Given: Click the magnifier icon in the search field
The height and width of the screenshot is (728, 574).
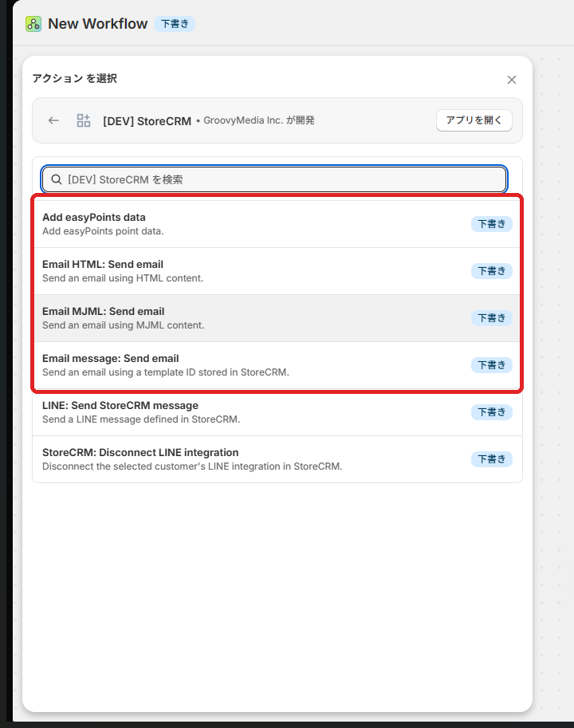Looking at the screenshot, I should [x=56, y=179].
